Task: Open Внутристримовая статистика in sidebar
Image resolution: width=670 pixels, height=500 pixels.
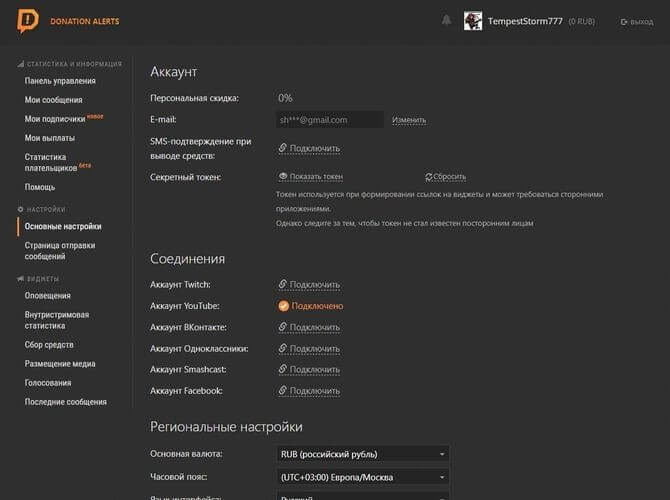Action: coord(57,320)
